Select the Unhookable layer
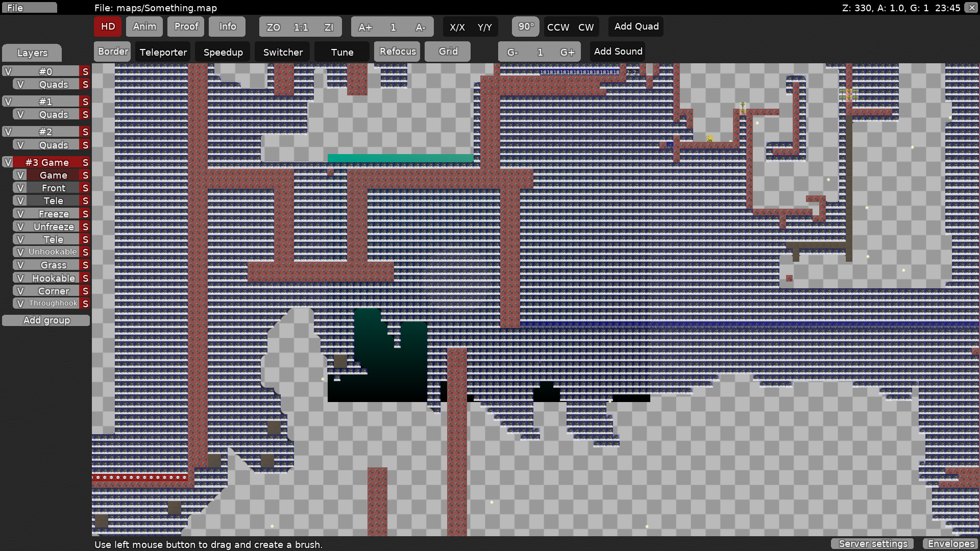 (52, 252)
